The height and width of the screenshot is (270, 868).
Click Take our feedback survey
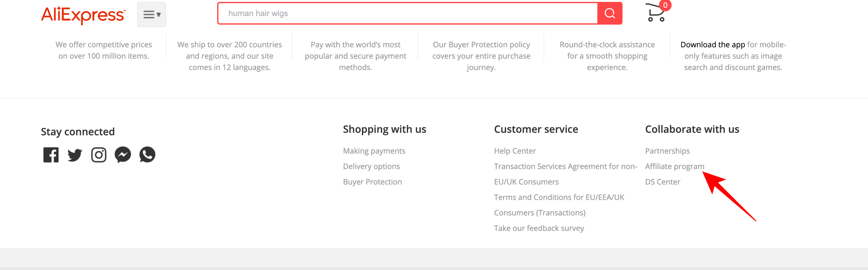point(539,228)
